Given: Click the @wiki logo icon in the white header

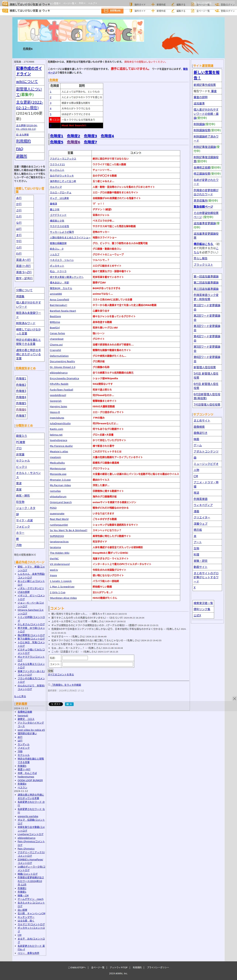Looking at the screenshot, I should click(5, 11).
